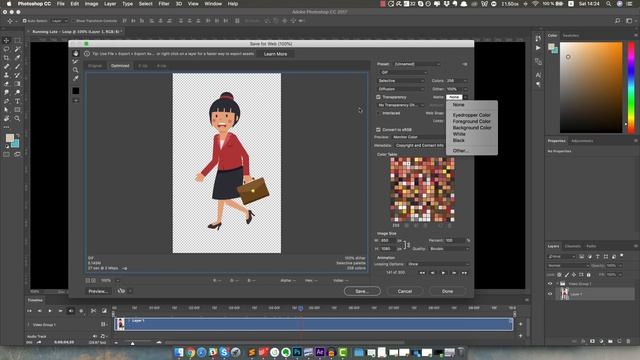Switch to the Optimized preview tab
Image resolution: width=640 pixels, height=360 pixels.
(120, 66)
